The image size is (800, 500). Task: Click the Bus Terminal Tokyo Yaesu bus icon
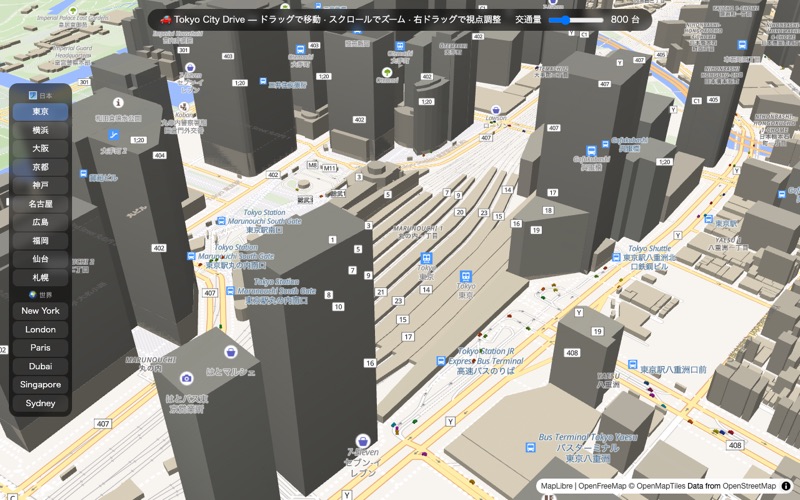pyautogui.click(x=531, y=447)
